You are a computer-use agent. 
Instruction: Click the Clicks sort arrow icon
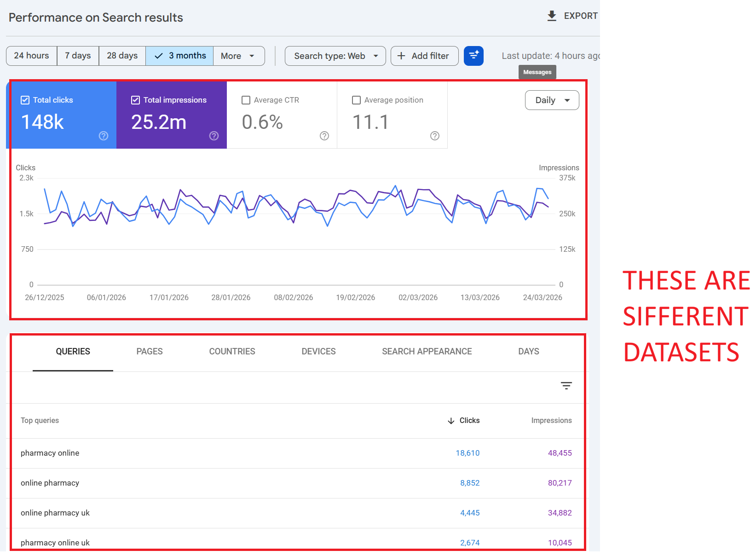(451, 421)
